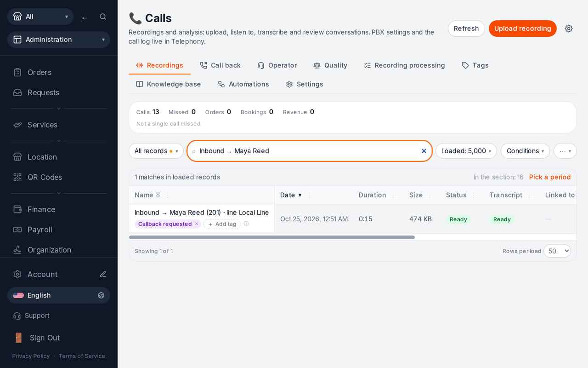The image size is (588, 368).
Task: Focus the search field containing Inbound → Maya Reed
Action: pyautogui.click(x=310, y=151)
